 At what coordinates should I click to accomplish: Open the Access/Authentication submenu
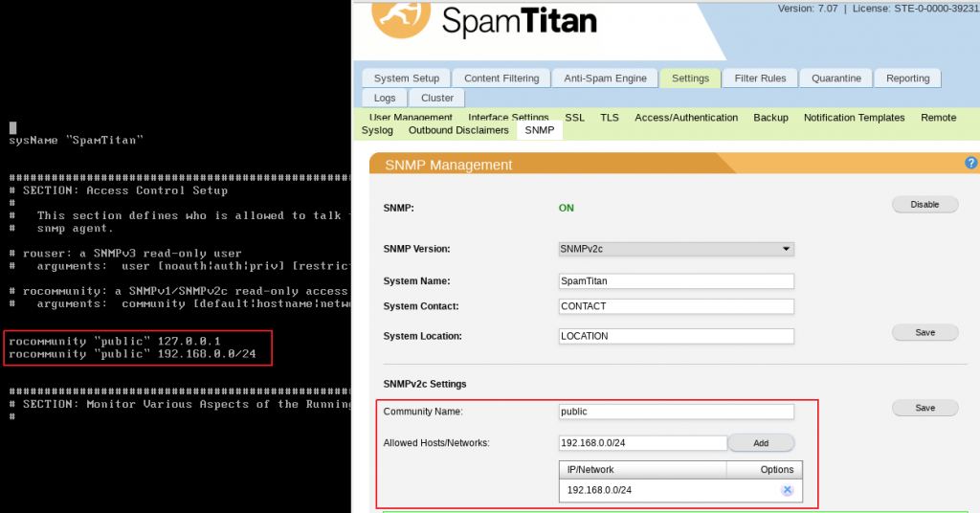click(686, 118)
